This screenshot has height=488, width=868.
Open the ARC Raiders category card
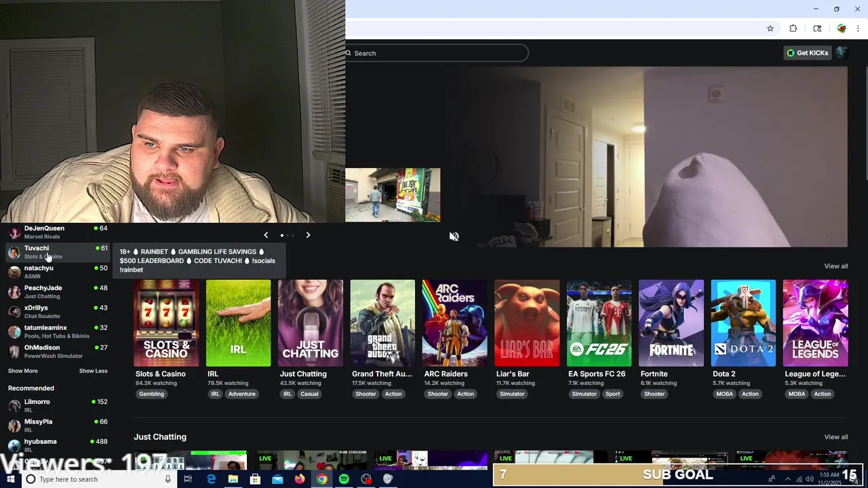coord(454,323)
